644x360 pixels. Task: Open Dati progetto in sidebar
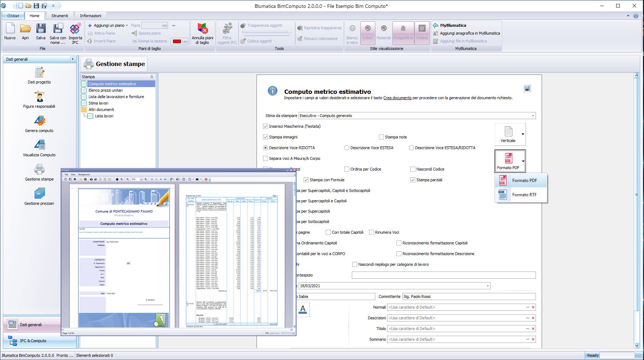click(x=39, y=76)
